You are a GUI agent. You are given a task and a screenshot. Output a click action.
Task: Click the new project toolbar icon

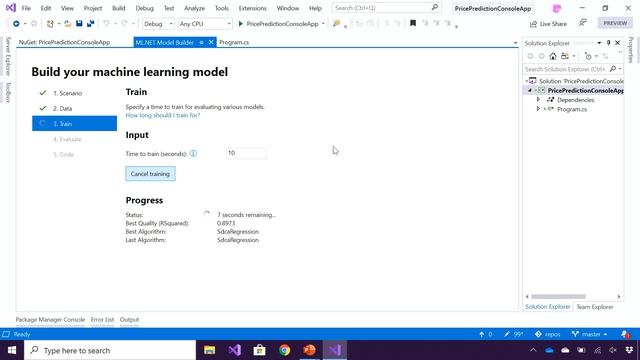[x=50, y=24]
